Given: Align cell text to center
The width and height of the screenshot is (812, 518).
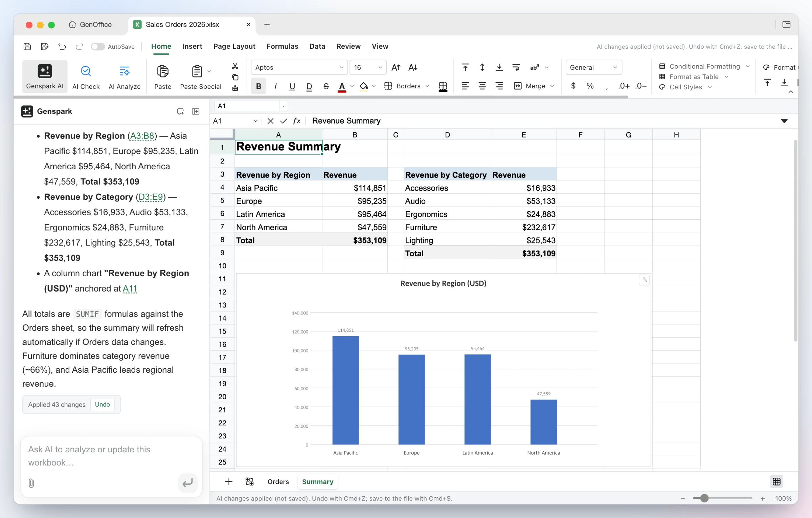Looking at the screenshot, I should point(482,86).
